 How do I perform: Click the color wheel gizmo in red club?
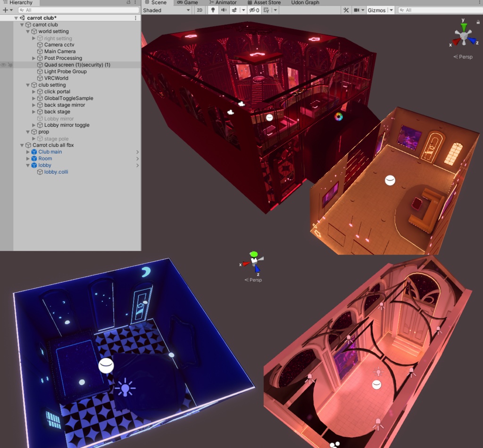click(339, 116)
